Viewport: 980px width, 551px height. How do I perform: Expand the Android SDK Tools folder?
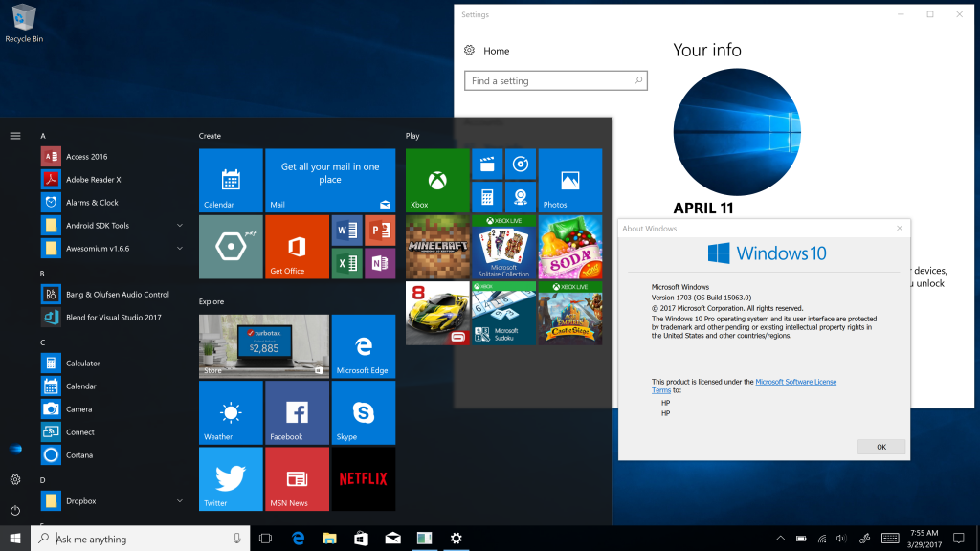[180, 226]
